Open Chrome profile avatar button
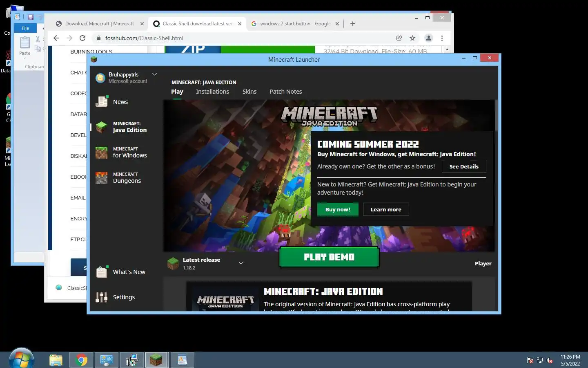588x368 pixels. pyautogui.click(x=429, y=38)
